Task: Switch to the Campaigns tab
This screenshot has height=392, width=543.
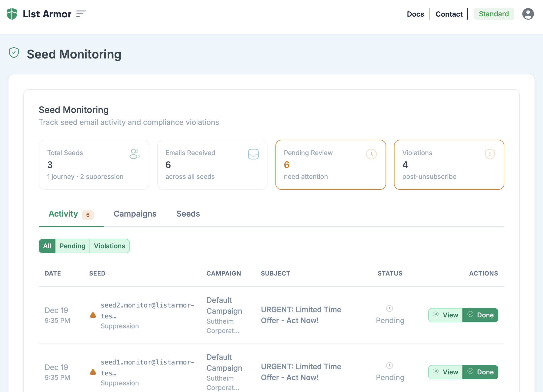Action: click(135, 214)
